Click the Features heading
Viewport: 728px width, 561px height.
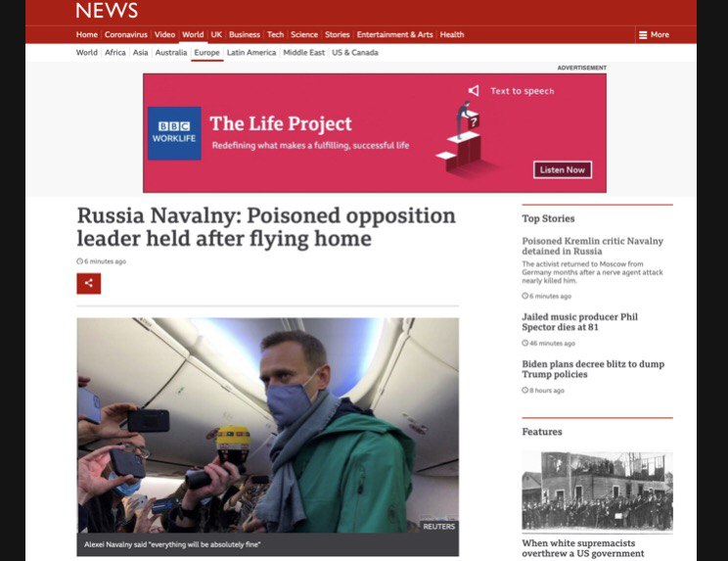pyautogui.click(x=542, y=432)
